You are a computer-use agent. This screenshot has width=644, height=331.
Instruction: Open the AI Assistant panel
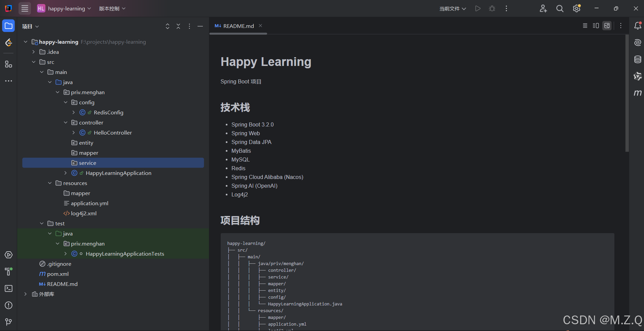(x=638, y=43)
